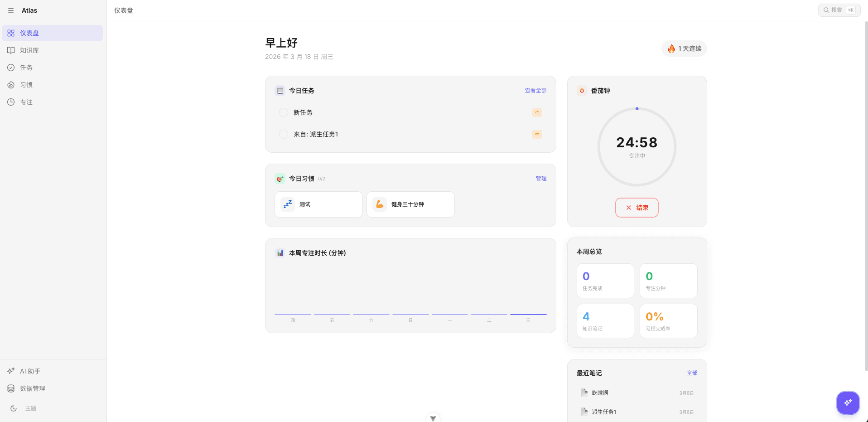Click the document icon next to 吃啥啊
868x422 pixels.
point(584,393)
